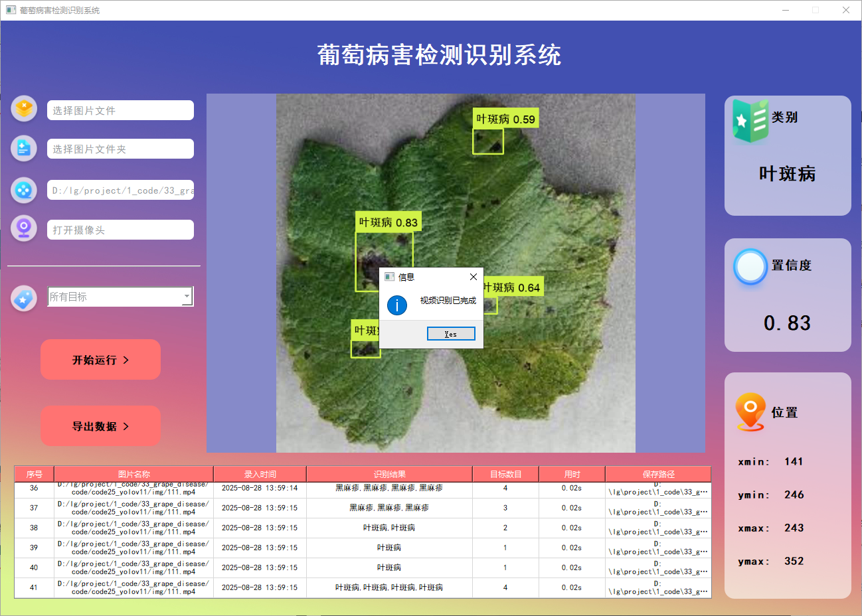Open the 所有目标 target dropdown
The height and width of the screenshot is (616, 862).
coord(120,297)
